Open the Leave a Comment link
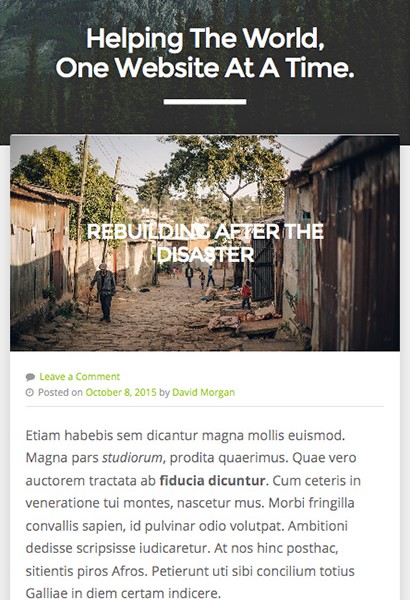This screenshot has width=410, height=600. tap(80, 377)
